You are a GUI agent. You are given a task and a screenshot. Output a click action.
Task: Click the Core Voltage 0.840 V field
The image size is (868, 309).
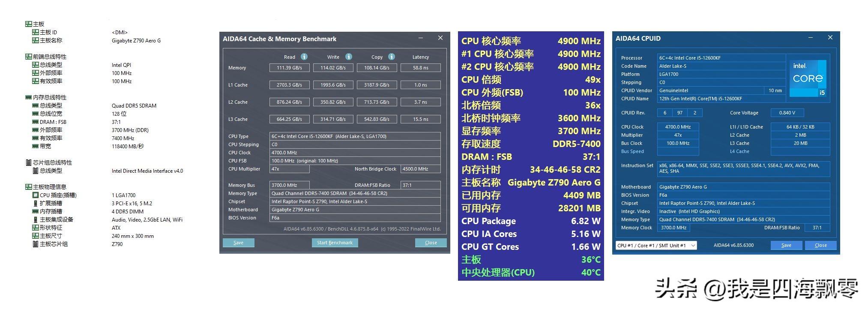tap(787, 113)
